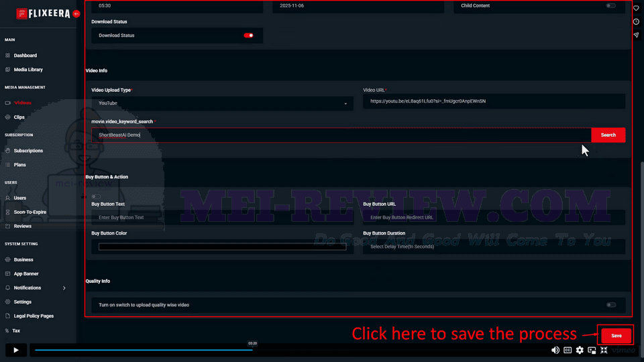The width and height of the screenshot is (644, 362).
Task: Open Buy Button Duration delay selector
Action: click(x=494, y=247)
